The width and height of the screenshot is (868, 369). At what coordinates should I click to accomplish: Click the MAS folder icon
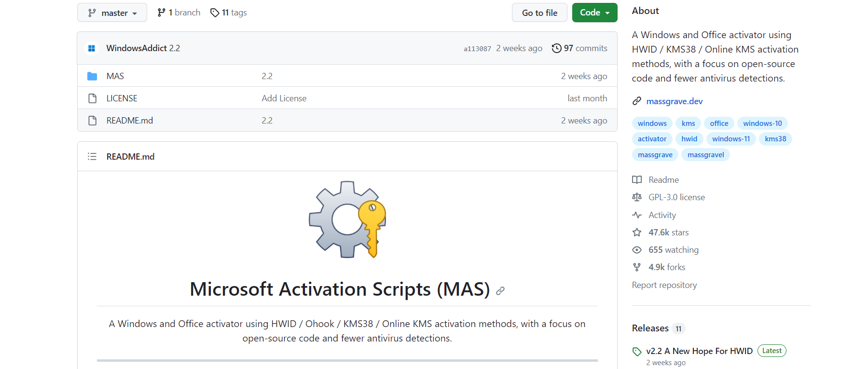[x=92, y=76]
